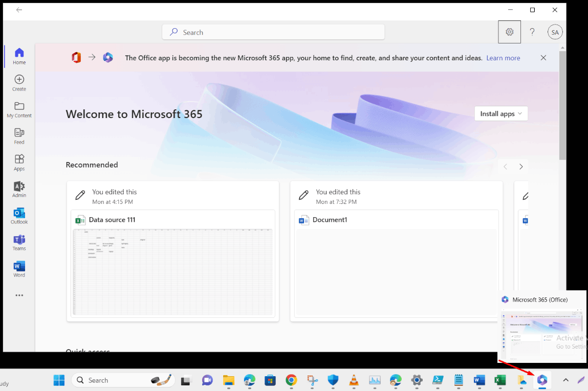Viewport: 588px width, 391px height.
Task: Click the vertical scrollbar of the page
Action: click(562, 106)
